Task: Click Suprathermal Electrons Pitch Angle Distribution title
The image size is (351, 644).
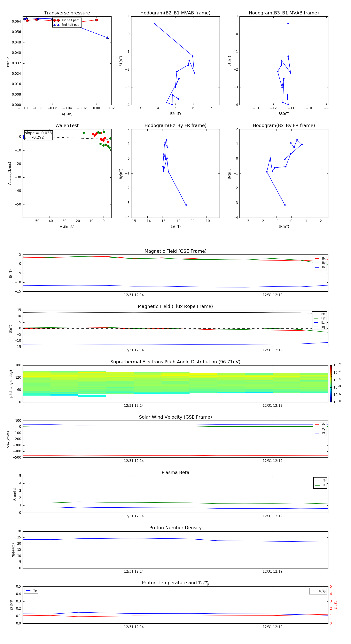Action: coord(175,362)
